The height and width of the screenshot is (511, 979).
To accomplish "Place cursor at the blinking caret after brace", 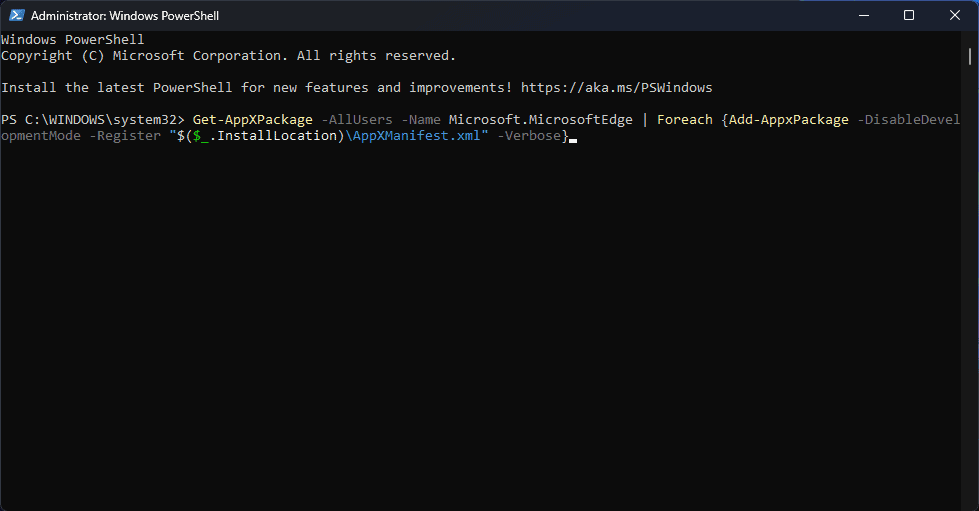I will (x=573, y=138).
